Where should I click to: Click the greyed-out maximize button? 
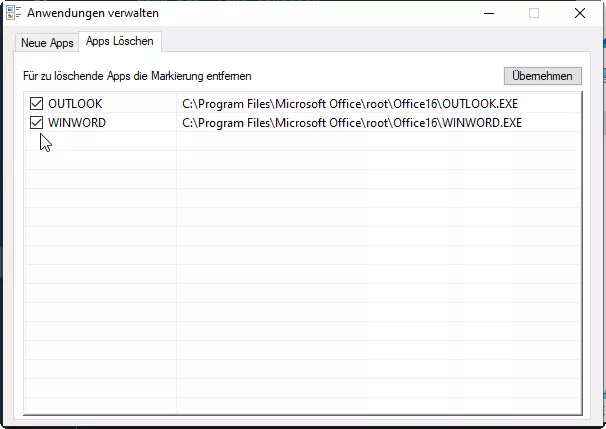534,13
